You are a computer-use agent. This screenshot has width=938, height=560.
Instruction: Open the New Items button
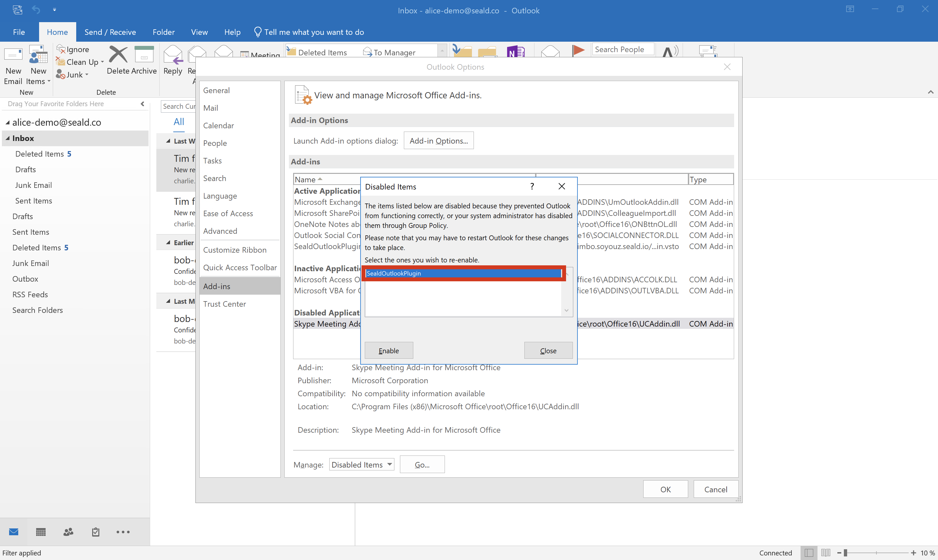38,65
